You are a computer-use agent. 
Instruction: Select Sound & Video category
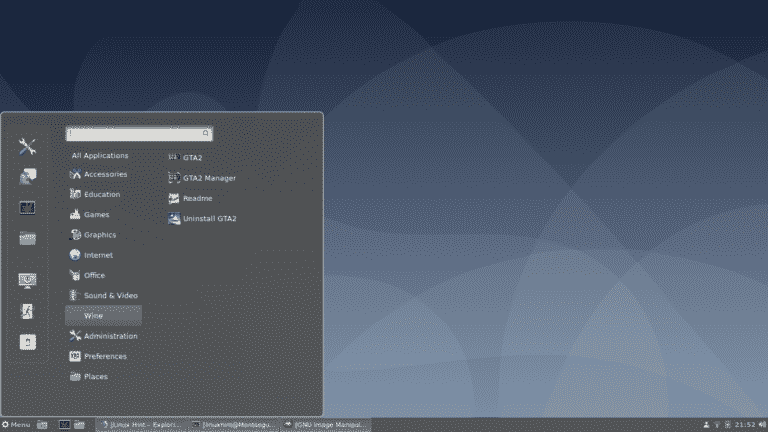click(x=103, y=296)
